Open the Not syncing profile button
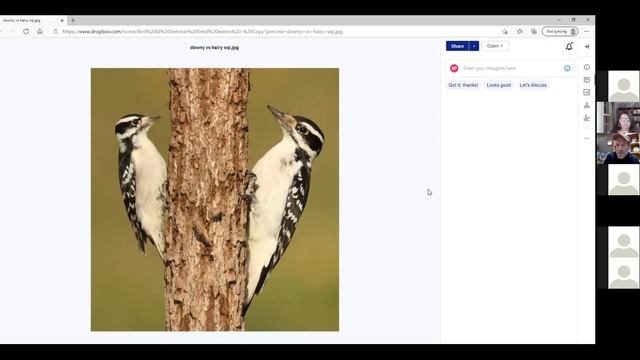640x360 pixels. pos(560,31)
